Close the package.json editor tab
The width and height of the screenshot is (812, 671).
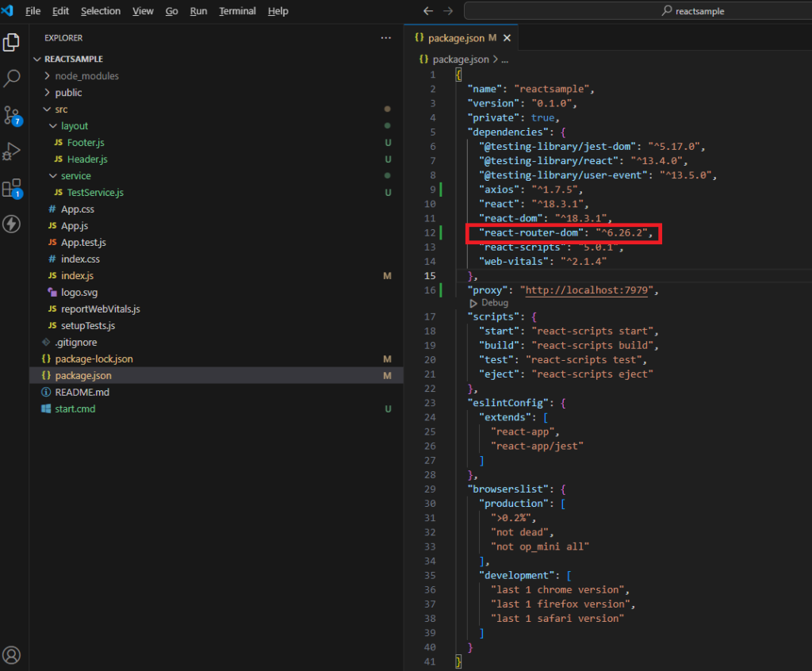(x=507, y=38)
